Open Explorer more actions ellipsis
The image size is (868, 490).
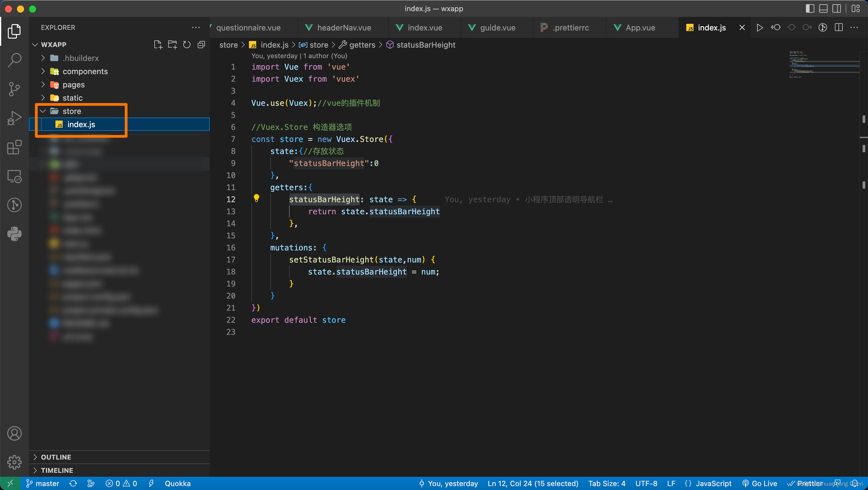[196, 27]
